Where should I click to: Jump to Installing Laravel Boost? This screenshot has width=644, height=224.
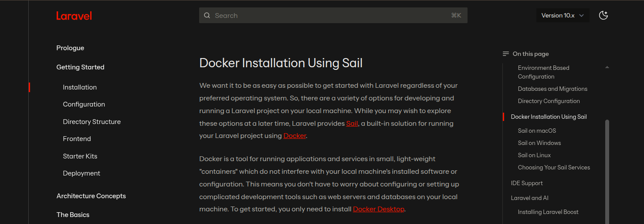[548, 212]
